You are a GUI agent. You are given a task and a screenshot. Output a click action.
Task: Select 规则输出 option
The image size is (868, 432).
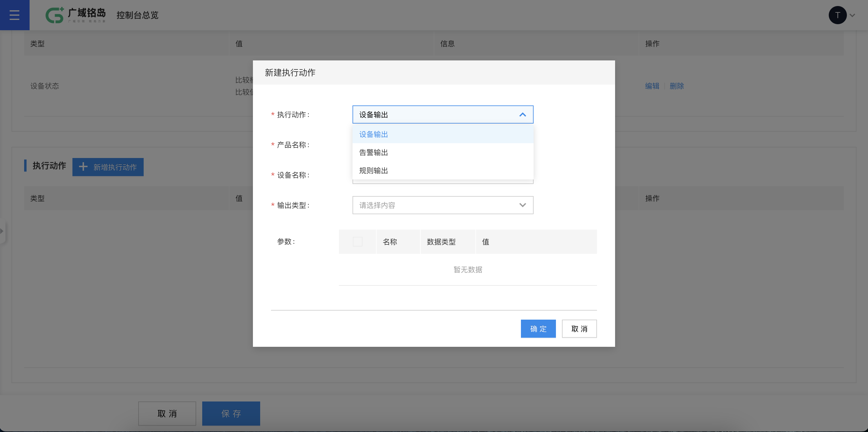[x=443, y=171]
